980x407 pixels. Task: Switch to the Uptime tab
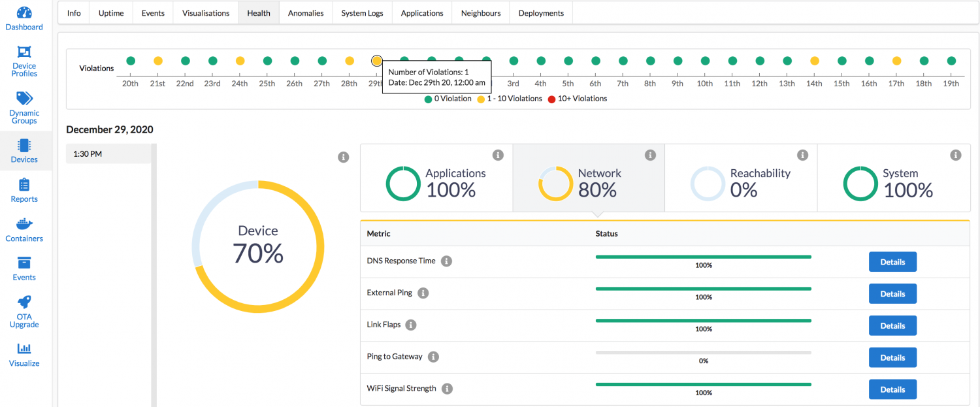point(111,13)
